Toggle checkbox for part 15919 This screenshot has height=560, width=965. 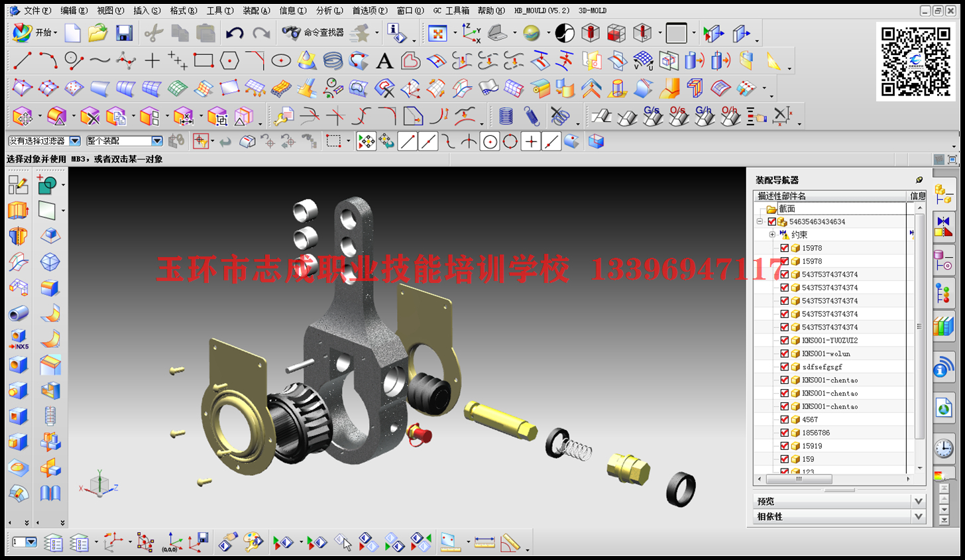(785, 446)
